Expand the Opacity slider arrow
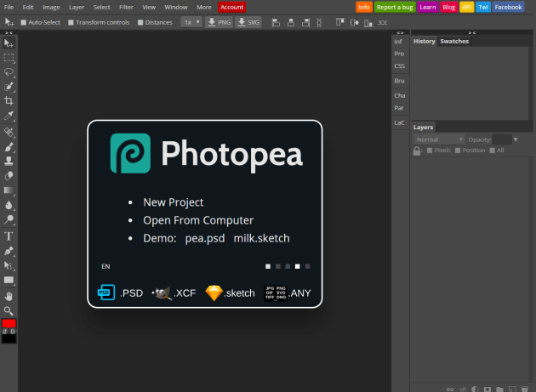 coord(516,139)
